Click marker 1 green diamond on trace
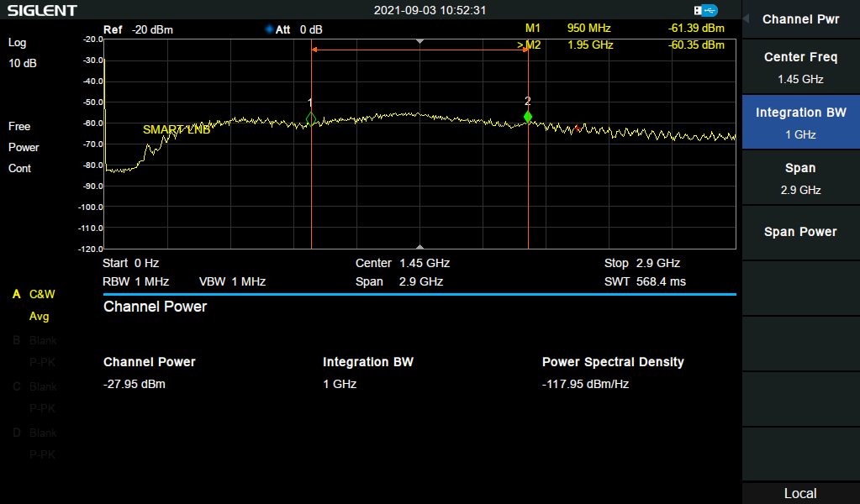The image size is (860, 504). point(311,119)
